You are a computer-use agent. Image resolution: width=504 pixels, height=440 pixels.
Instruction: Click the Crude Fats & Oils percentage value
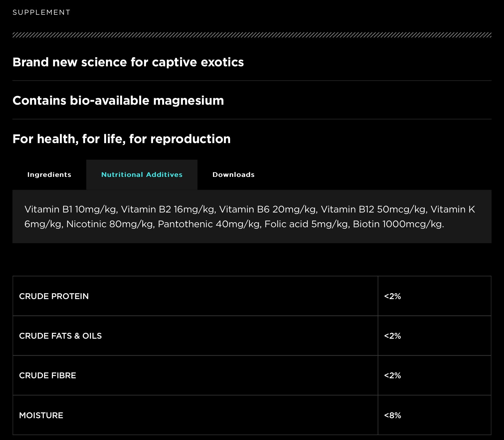coord(392,336)
